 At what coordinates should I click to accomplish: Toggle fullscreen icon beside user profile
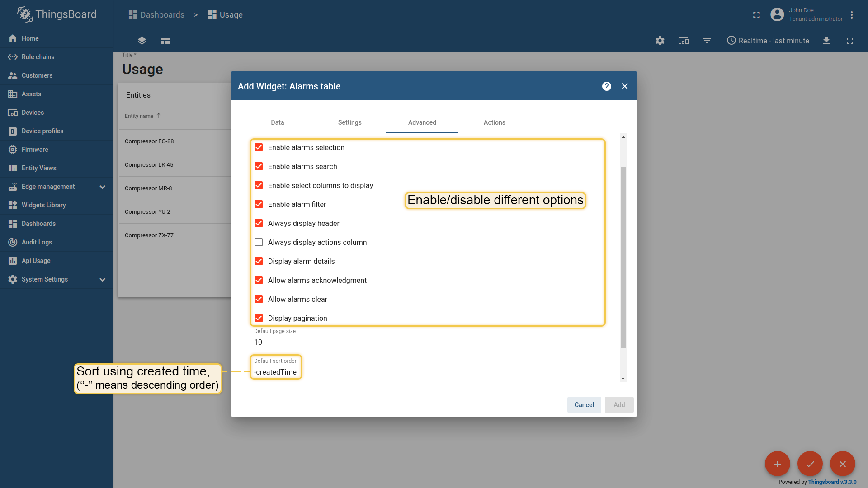[756, 15]
